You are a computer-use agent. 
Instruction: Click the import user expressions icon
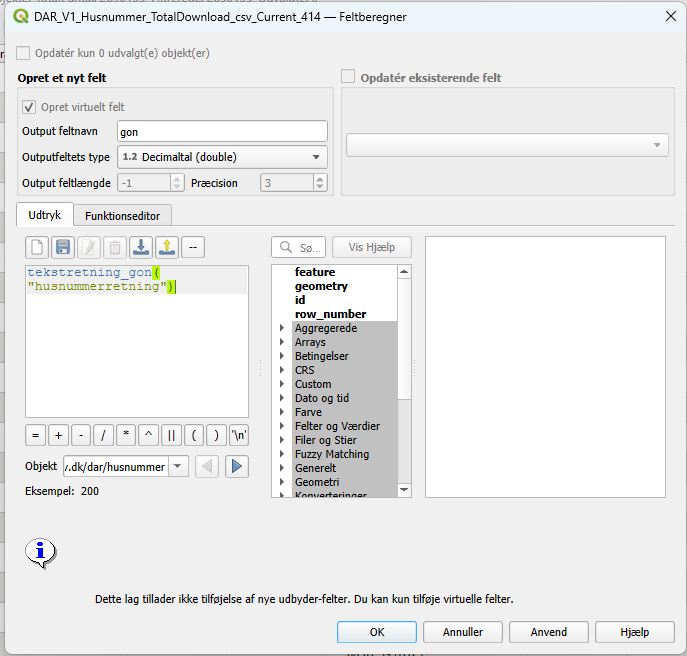tap(141, 247)
